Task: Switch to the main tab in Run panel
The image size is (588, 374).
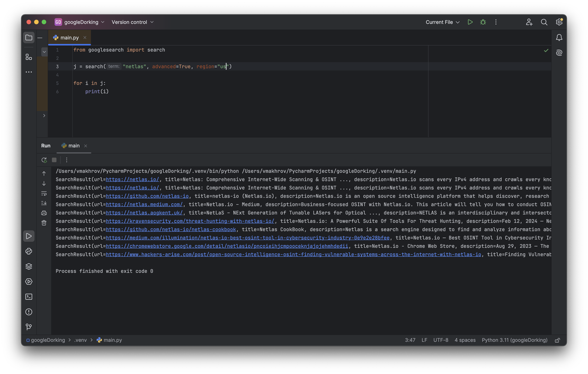Action: pyautogui.click(x=74, y=146)
